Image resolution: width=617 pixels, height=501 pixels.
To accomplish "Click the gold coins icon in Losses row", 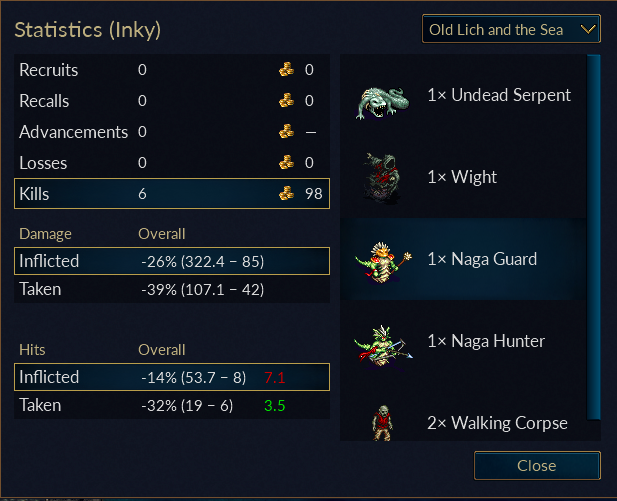I will click(x=286, y=162).
